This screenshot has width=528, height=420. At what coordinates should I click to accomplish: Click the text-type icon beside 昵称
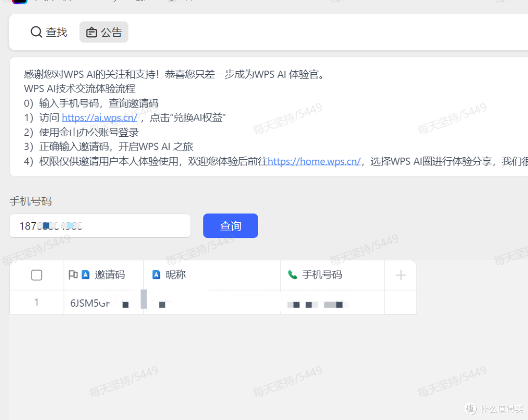(x=156, y=275)
